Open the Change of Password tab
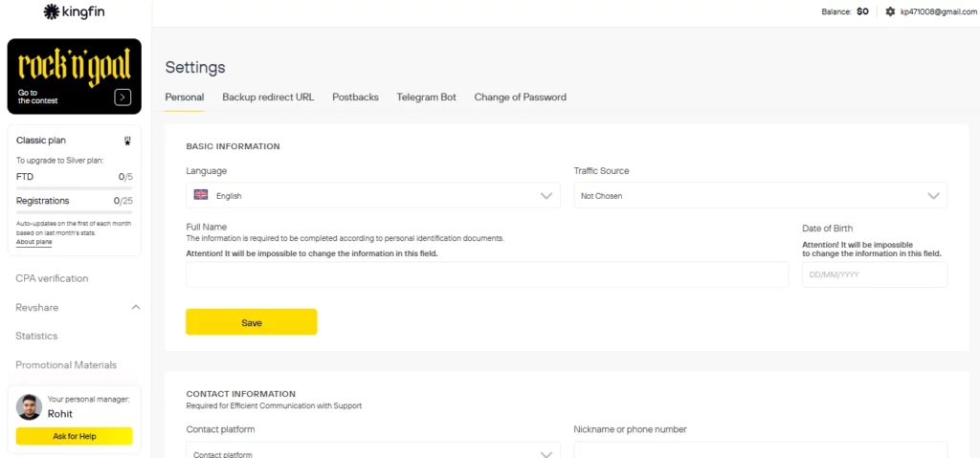The image size is (980, 458). pos(520,98)
